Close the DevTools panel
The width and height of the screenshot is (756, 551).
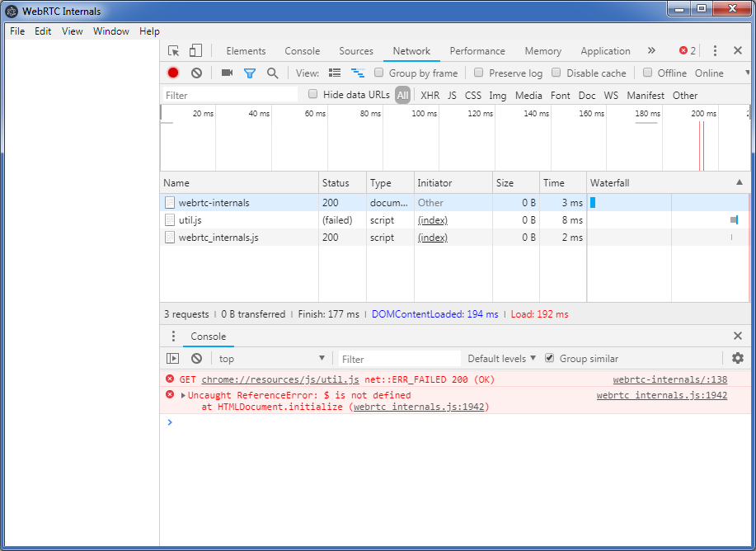(x=737, y=50)
